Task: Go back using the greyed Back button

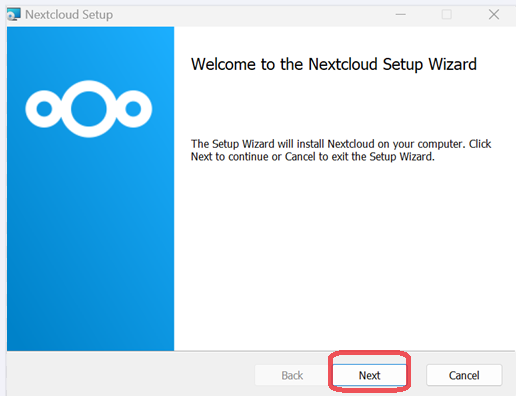Action: pos(292,375)
